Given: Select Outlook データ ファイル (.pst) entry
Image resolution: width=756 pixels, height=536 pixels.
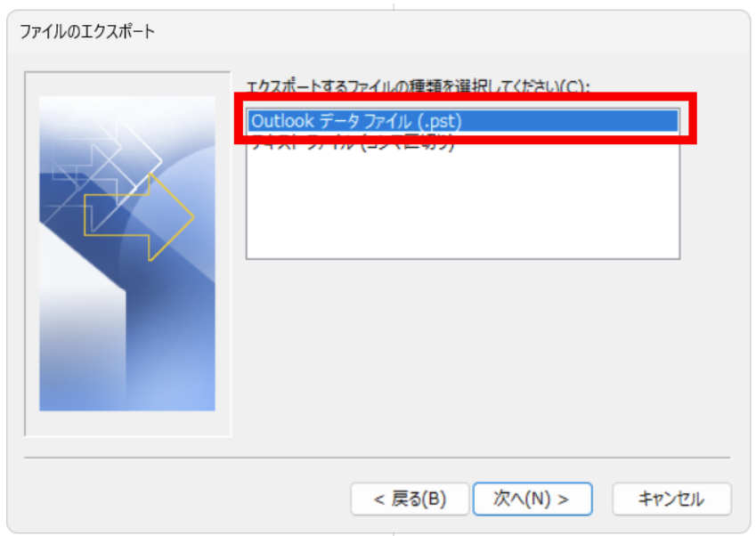Looking at the screenshot, I should click(x=463, y=121).
